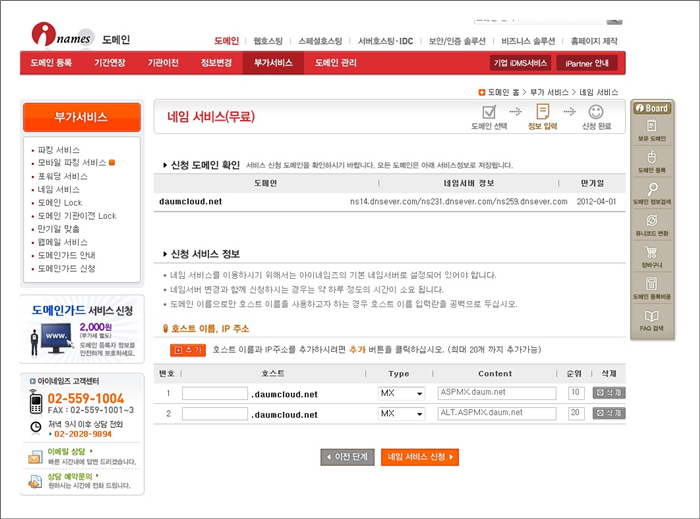
Task: Select the 정보변경 menu item
Action: pyautogui.click(x=216, y=63)
